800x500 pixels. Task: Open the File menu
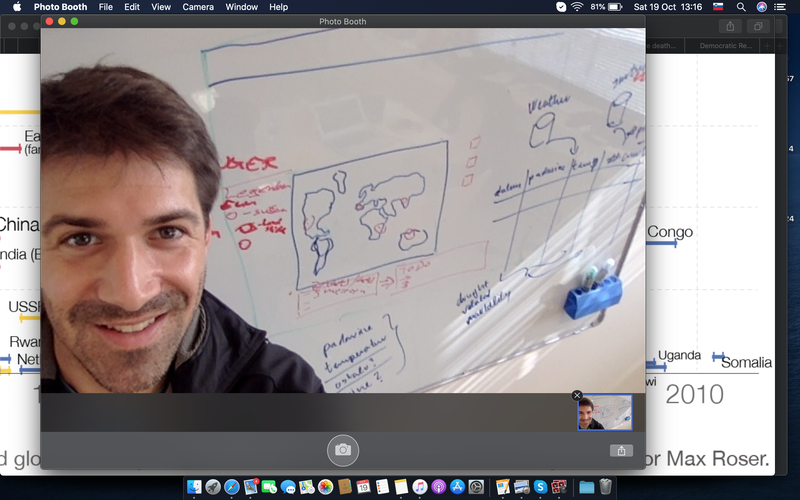[x=105, y=7]
